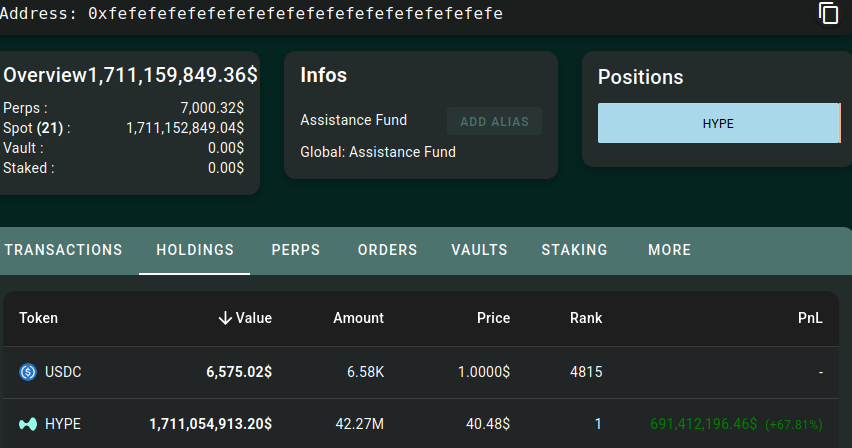Image resolution: width=852 pixels, height=448 pixels.
Task: Sort by Price column header
Action: [x=493, y=318]
